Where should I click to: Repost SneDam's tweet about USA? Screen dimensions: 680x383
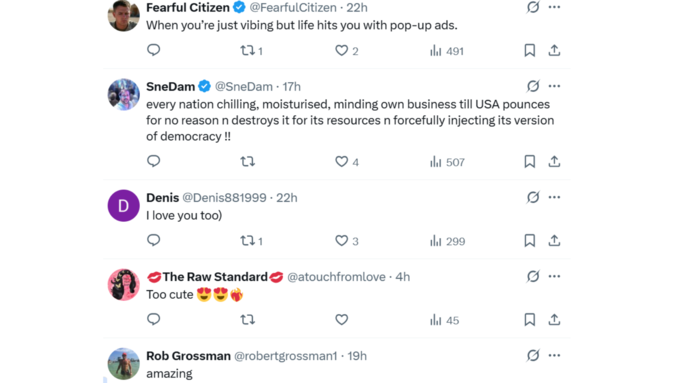pyautogui.click(x=248, y=162)
